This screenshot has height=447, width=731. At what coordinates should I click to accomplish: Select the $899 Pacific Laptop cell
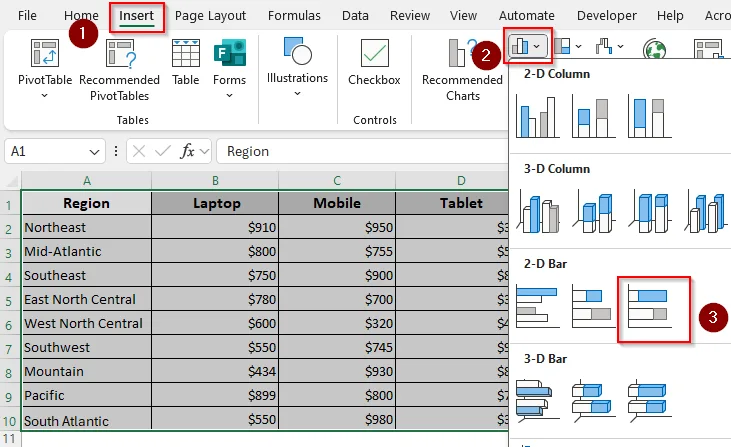point(215,395)
